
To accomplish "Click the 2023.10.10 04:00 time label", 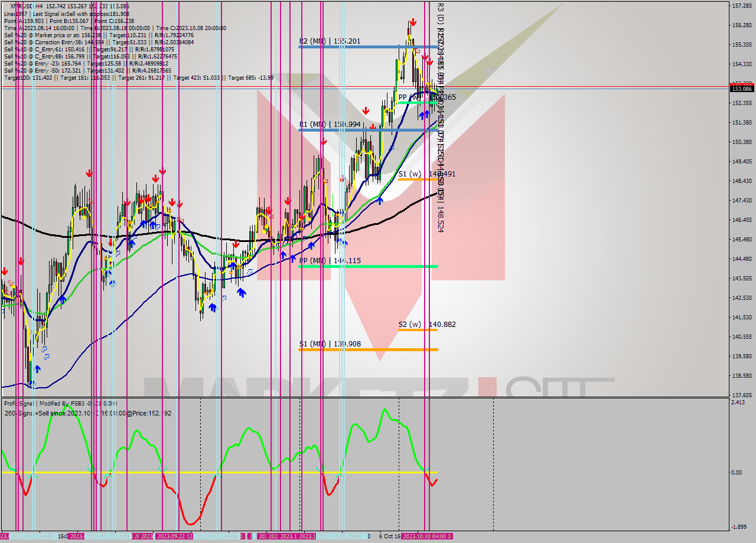I will [426, 536].
